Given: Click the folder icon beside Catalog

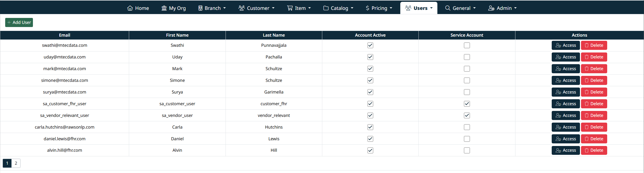Looking at the screenshot, I should [x=326, y=8].
